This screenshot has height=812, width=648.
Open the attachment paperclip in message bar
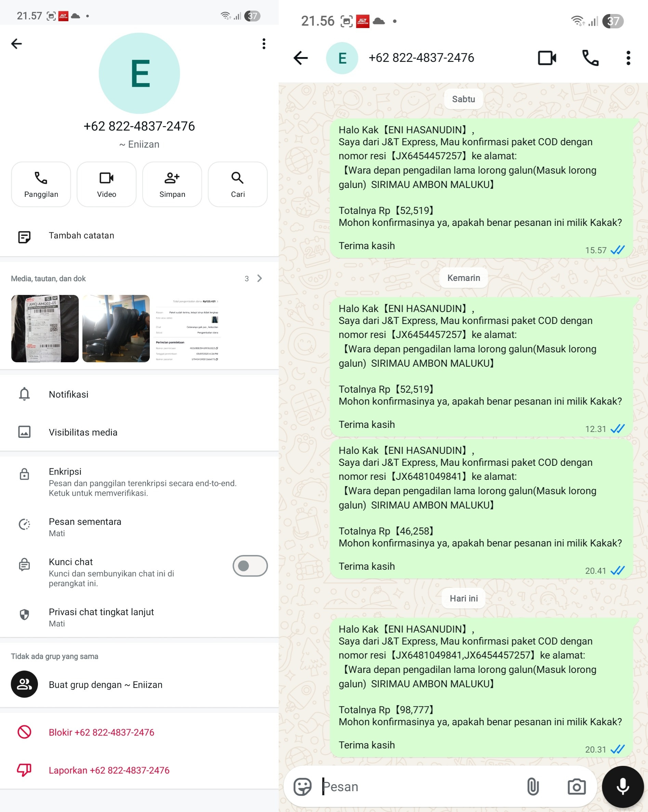[x=533, y=786]
